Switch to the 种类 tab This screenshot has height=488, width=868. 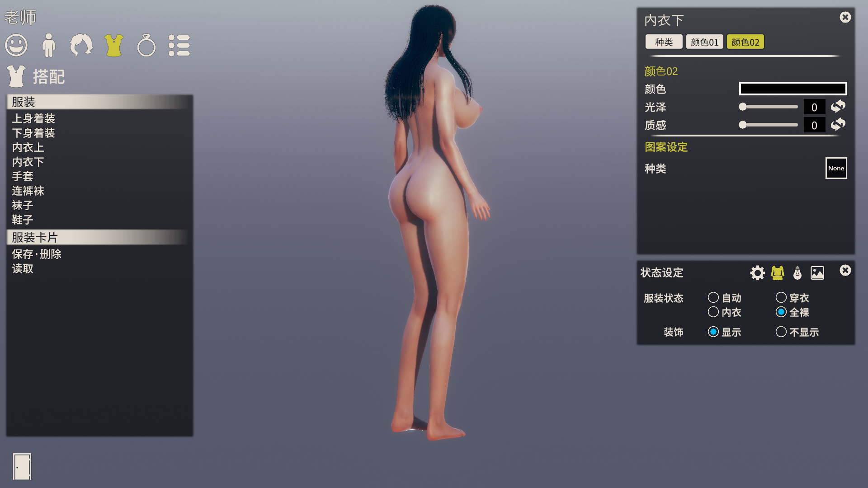664,42
